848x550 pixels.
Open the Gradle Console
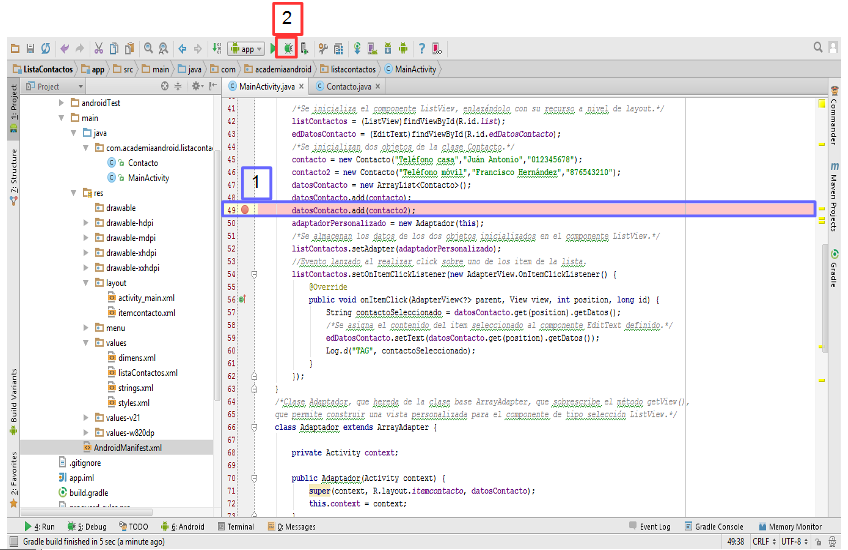(x=714, y=527)
